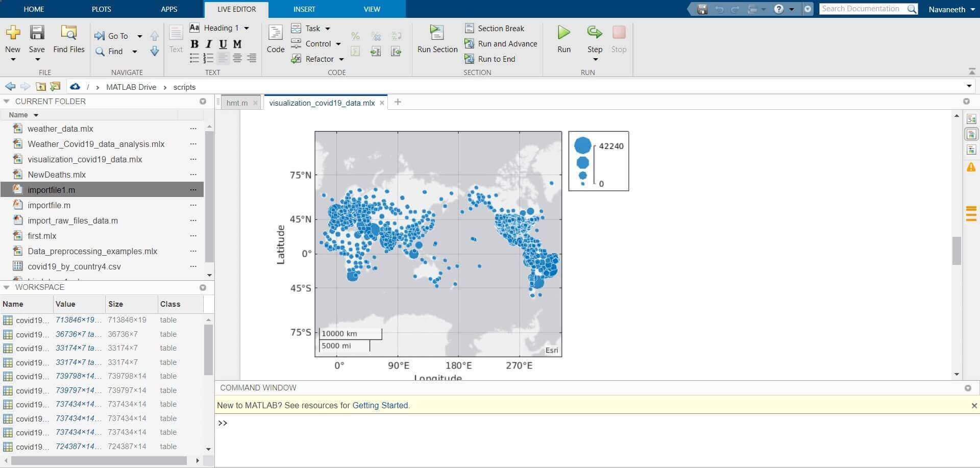Viewport: 980px width, 468px height.
Task: Click the quick-access save icon in title bar
Action: pos(702,9)
